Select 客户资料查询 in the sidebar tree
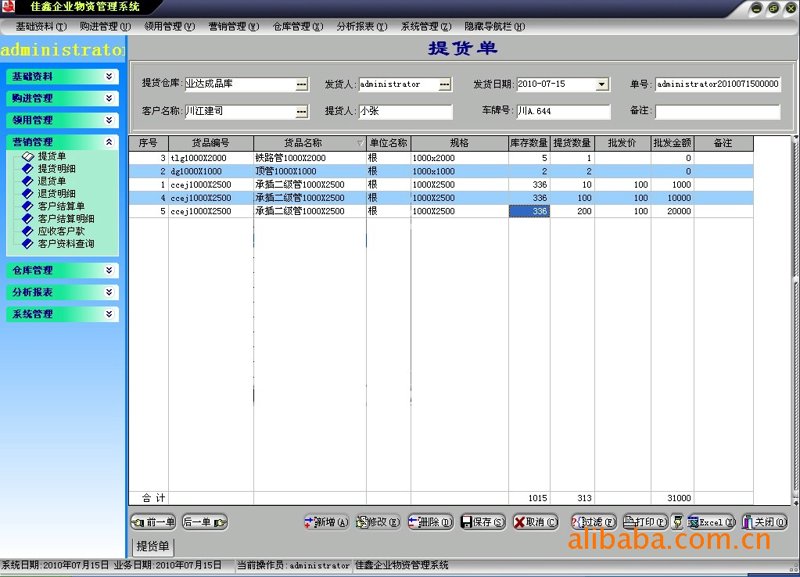 [65, 243]
